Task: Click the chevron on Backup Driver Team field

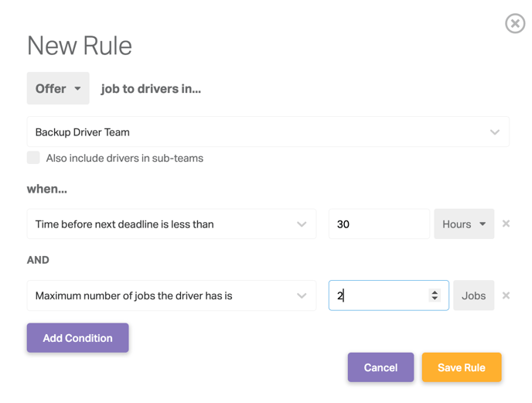Action: pos(495,132)
